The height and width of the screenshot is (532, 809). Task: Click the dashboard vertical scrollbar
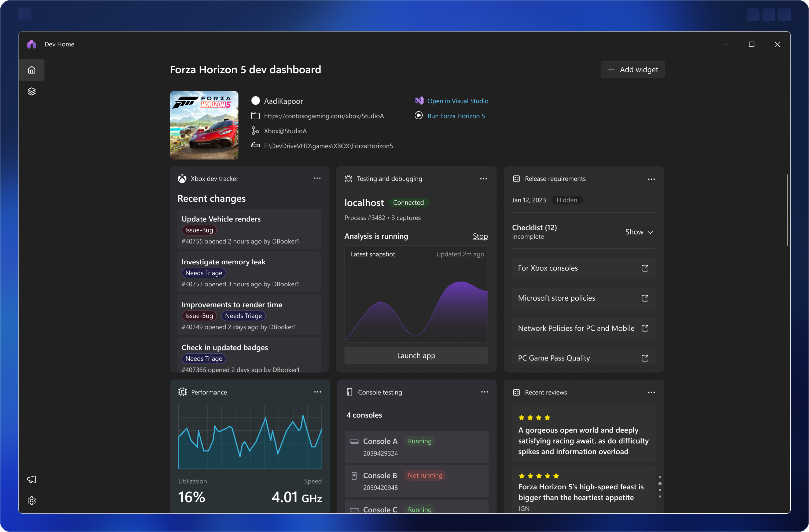click(787, 210)
